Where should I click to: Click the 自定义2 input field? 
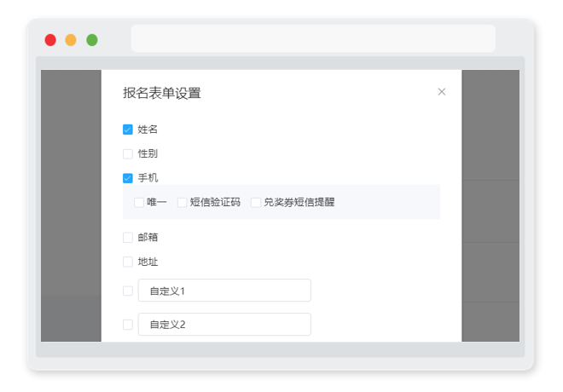click(x=224, y=324)
